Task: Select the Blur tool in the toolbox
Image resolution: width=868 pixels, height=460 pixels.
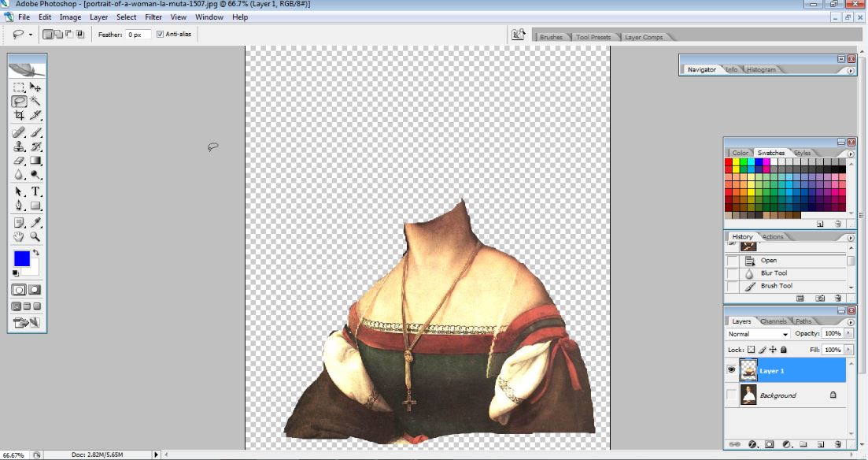Action: [x=19, y=175]
